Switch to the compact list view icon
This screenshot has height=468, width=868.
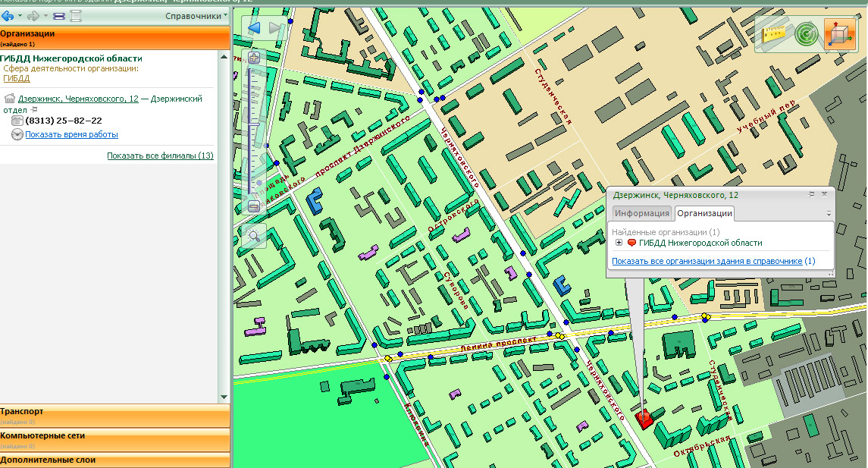click(x=58, y=16)
